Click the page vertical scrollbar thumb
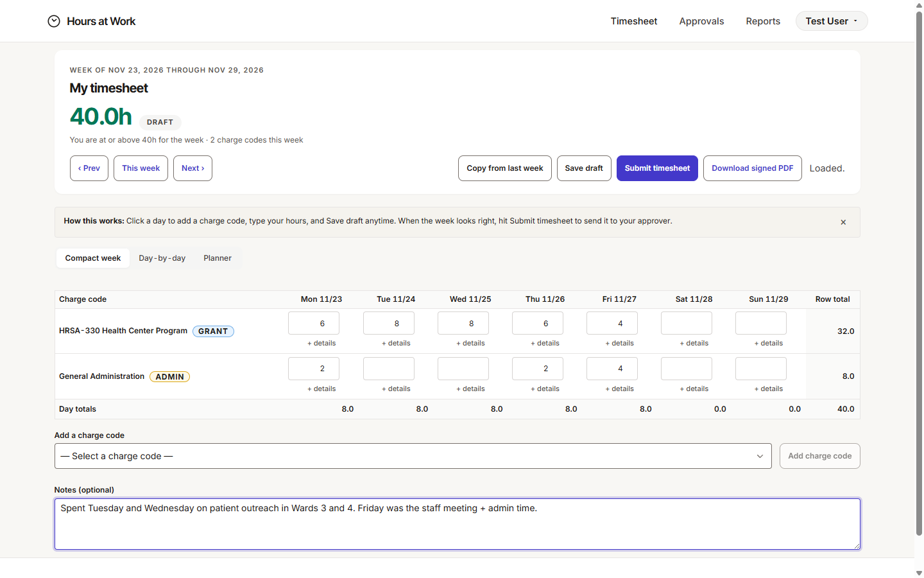This screenshot has height=578, width=924. point(919,273)
